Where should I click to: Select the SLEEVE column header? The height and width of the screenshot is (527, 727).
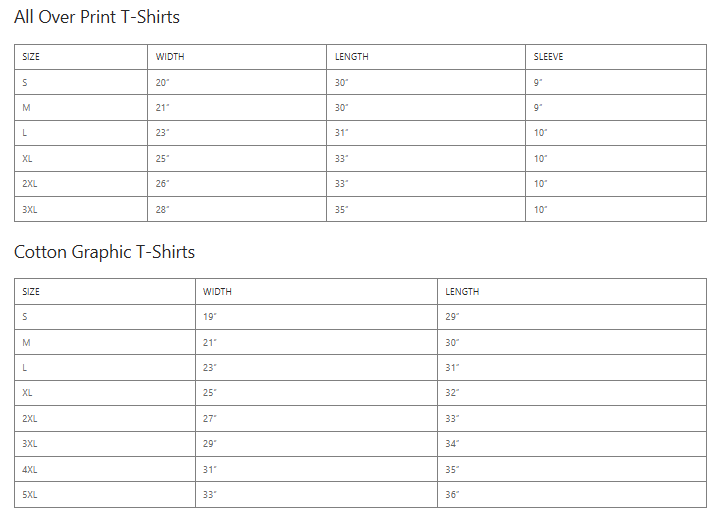(548, 57)
